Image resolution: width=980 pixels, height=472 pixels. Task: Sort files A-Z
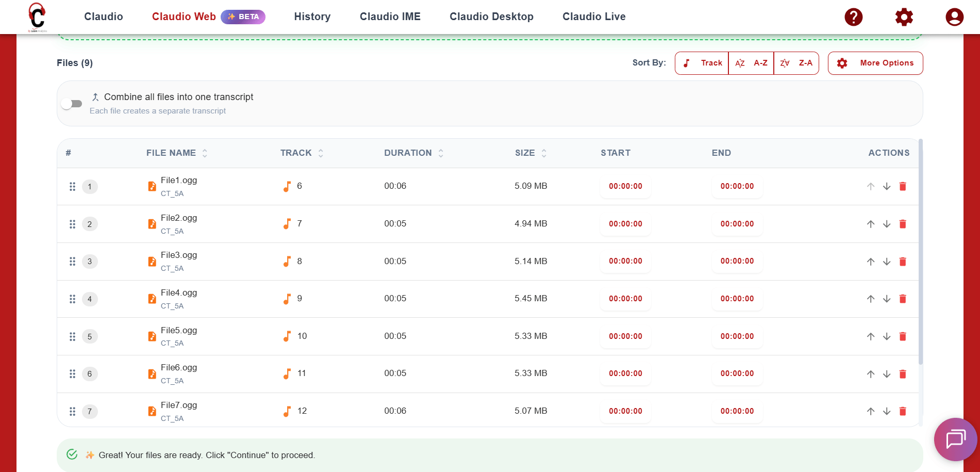click(x=751, y=63)
